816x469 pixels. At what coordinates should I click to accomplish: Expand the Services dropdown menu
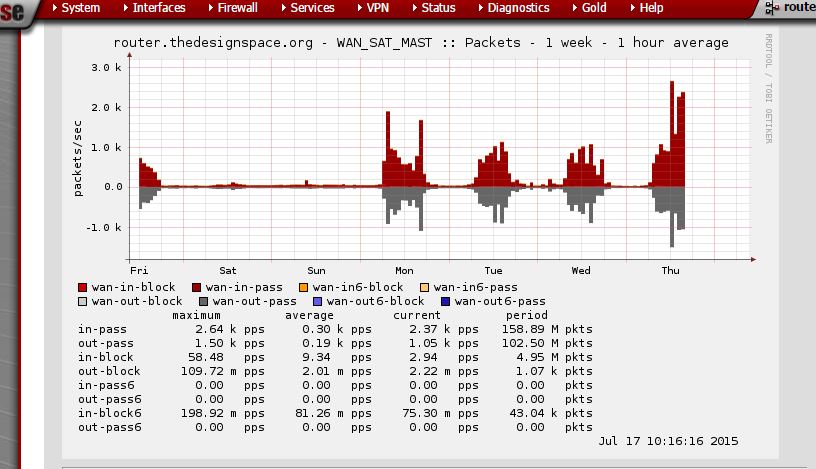point(312,8)
